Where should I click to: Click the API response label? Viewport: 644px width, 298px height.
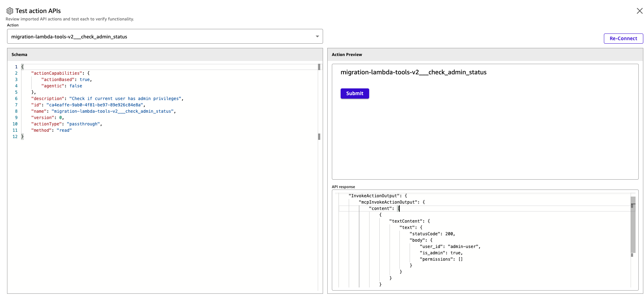(x=343, y=187)
